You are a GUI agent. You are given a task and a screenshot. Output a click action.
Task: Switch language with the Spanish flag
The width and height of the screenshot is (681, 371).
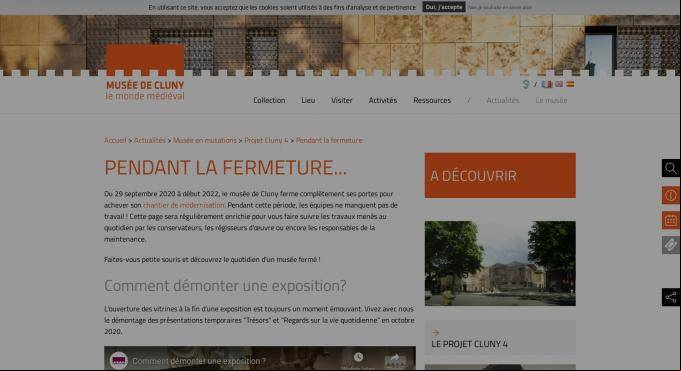click(x=570, y=84)
